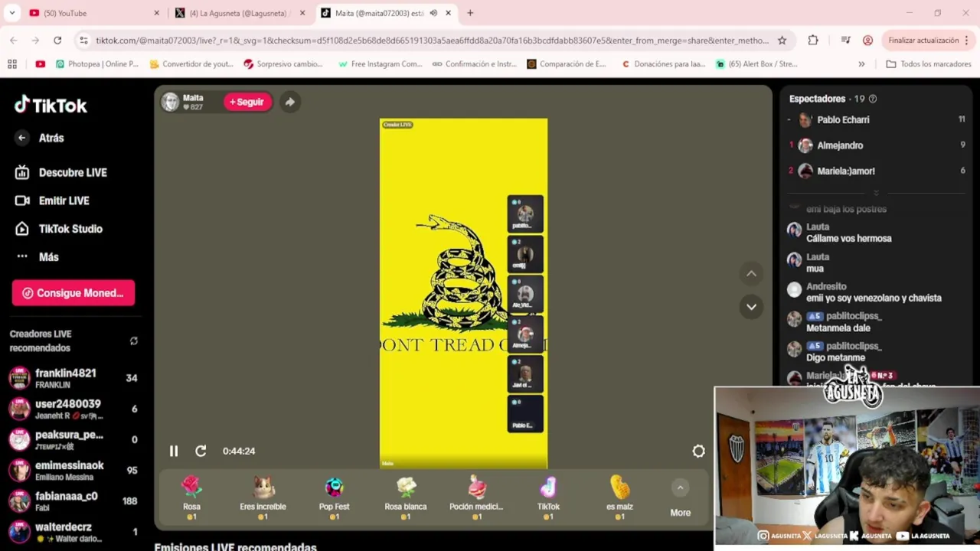Open live player settings gear
This screenshot has height=551, width=980.
tap(698, 451)
